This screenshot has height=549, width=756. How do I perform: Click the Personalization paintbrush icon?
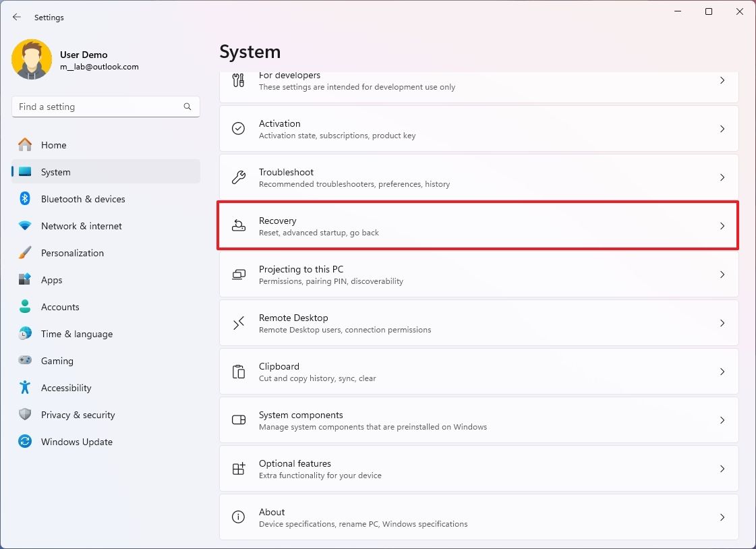[x=26, y=253]
